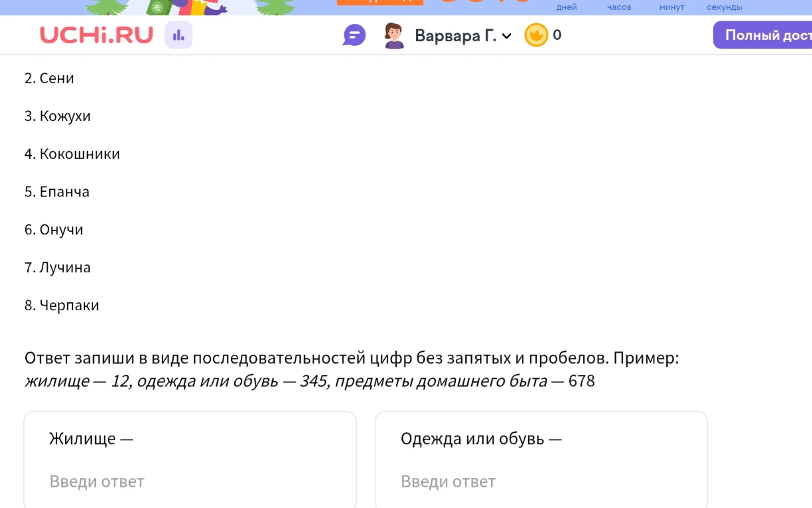Click the 'минут' countdown label
Viewport: 812px width, 508px height.
coord(672,7)
